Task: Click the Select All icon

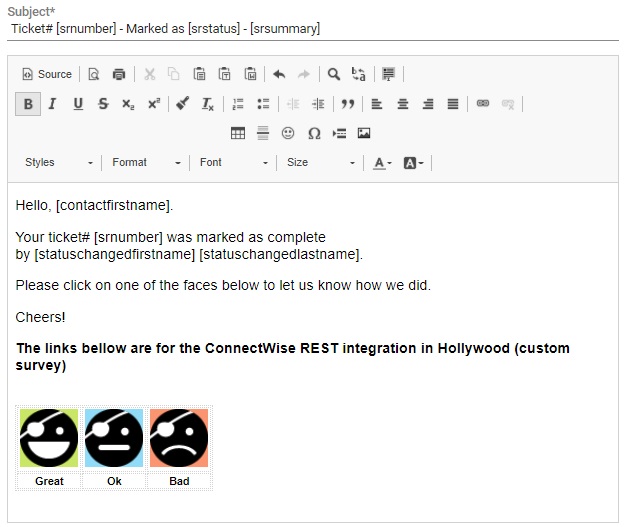Action: coord(388,74)
